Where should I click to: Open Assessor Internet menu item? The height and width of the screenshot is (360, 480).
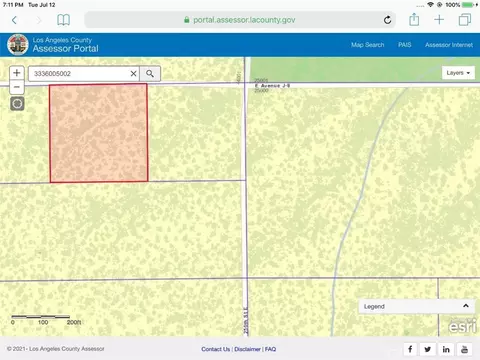[449, 45]
